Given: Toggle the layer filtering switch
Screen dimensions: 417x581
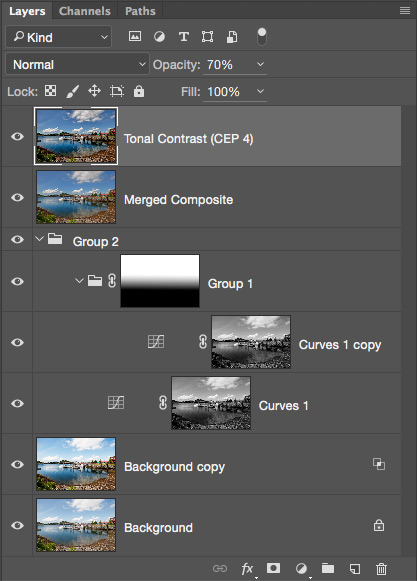Looking at the screenshot, I should [x=261, y=37].
